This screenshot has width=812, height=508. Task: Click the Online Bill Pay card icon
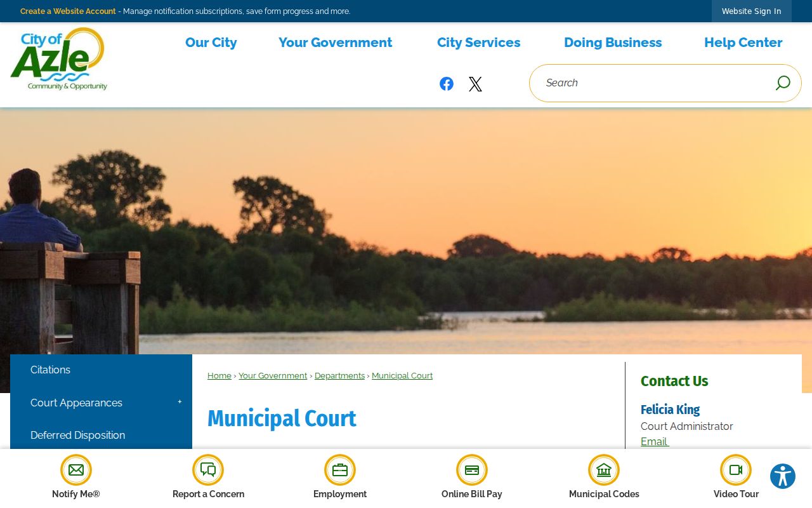[472, 470]
